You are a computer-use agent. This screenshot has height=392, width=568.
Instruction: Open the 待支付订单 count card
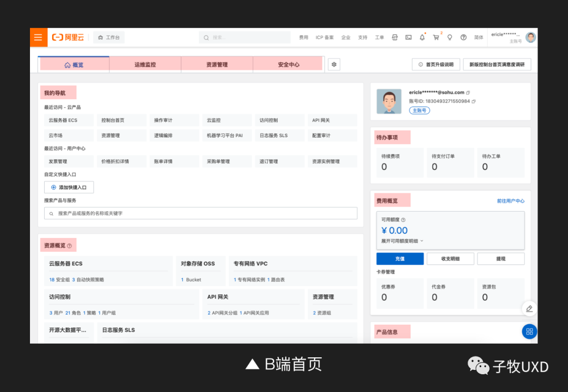tap(450, 162)
